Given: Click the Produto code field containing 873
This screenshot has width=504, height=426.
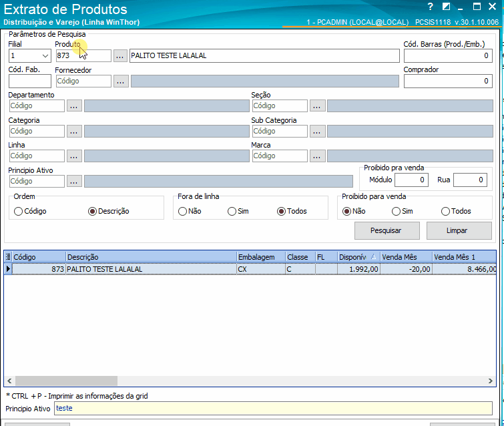Looking at the screenshot, I should pos(83,56).
